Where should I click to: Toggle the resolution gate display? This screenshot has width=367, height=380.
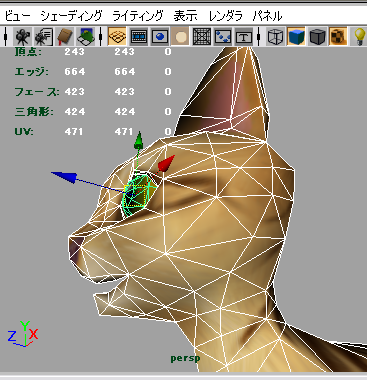[x=160, y=36]
